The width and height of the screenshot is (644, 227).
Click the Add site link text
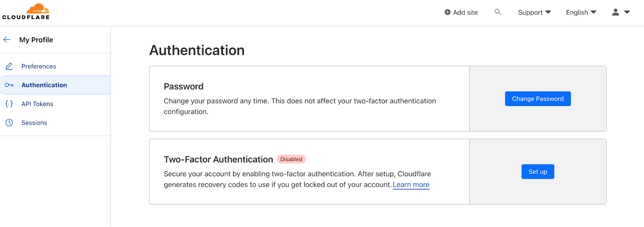tap(465, 12)
